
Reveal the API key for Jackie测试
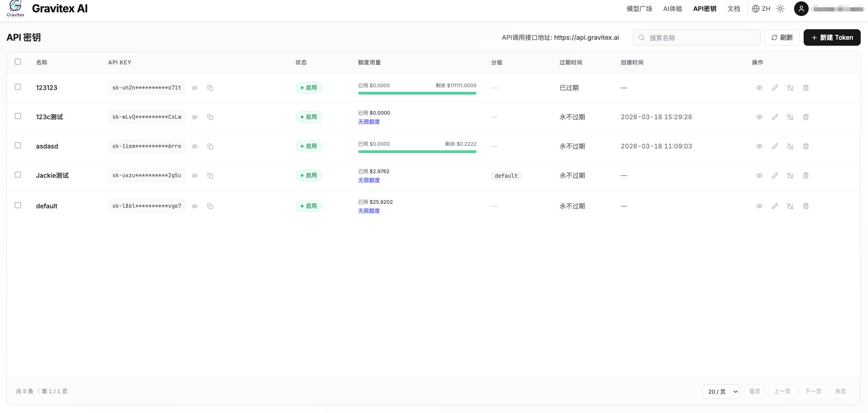click(194, 175)
